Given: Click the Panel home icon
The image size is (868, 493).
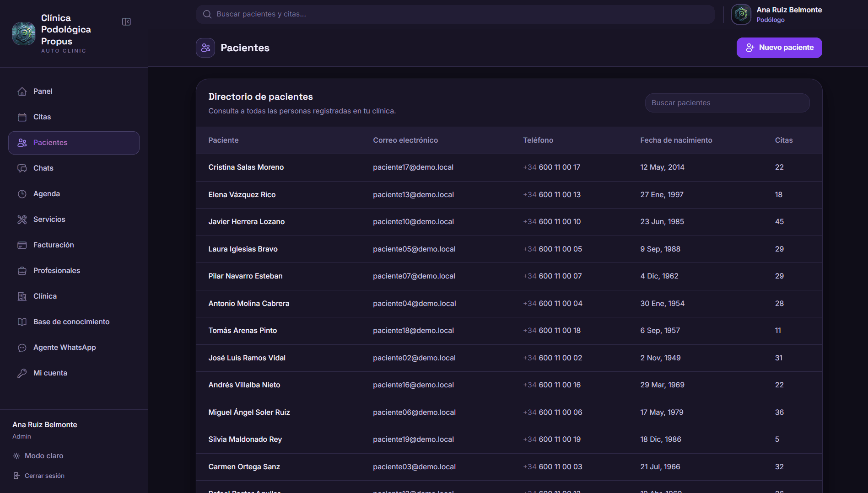Looking at the screenshot, I should coord(22,91).
